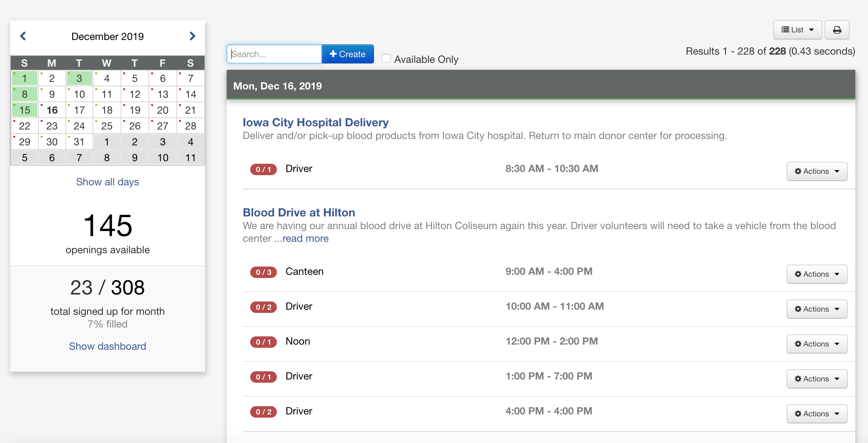Advance to next month with right chevron
Viewport: 868px width, 443px height.
click(x=192, y=36)
